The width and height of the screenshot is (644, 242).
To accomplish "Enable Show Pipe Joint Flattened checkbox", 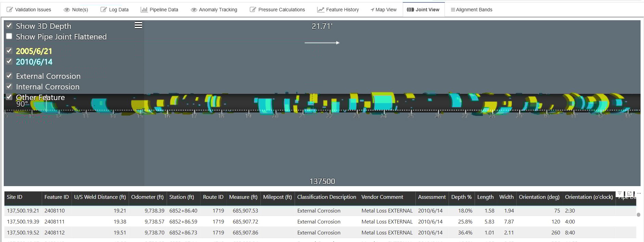I will pyautogui.click(x=9, y=36).
